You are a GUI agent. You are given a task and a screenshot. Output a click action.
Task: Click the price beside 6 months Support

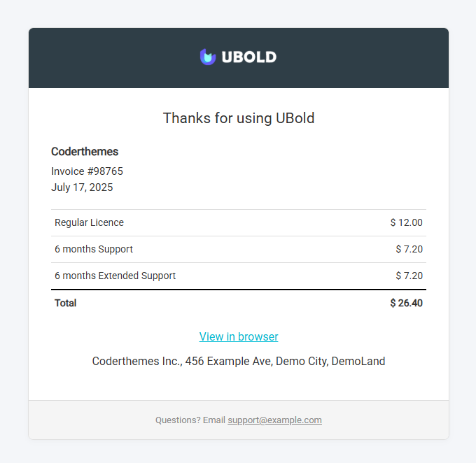(x=409, y=249)
